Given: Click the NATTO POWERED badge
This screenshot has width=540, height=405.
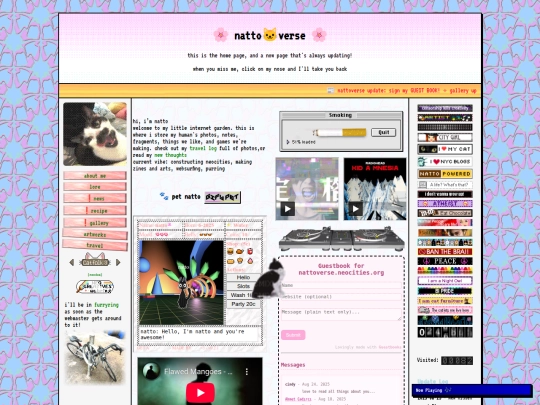Looking at the screenshot, I should (x=445, y=174).
